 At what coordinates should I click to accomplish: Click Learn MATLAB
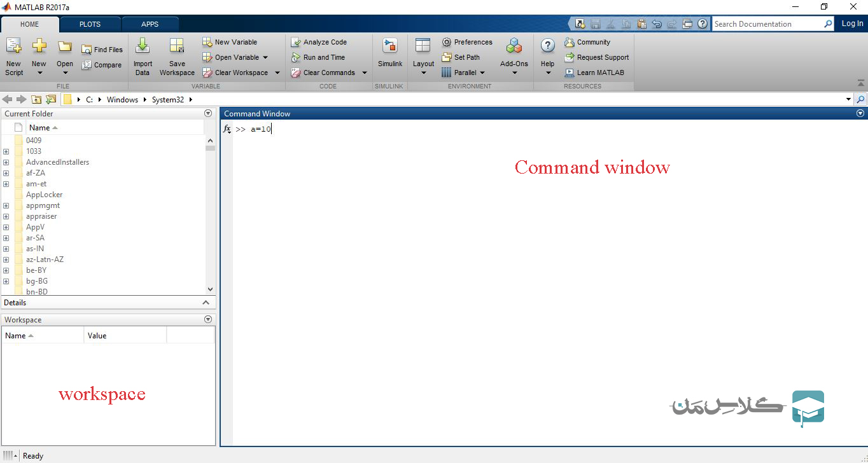pyautogui.click(x=594, y=73)
